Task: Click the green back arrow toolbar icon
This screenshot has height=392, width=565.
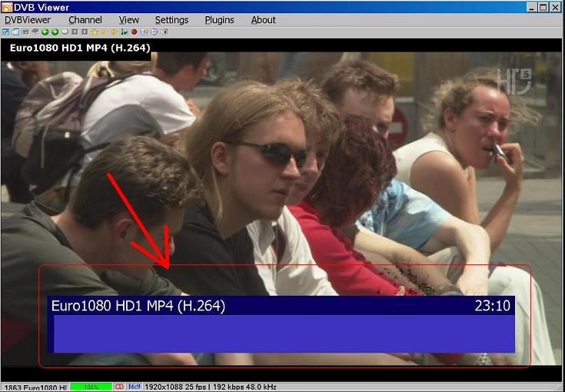Action: [45, 32]
